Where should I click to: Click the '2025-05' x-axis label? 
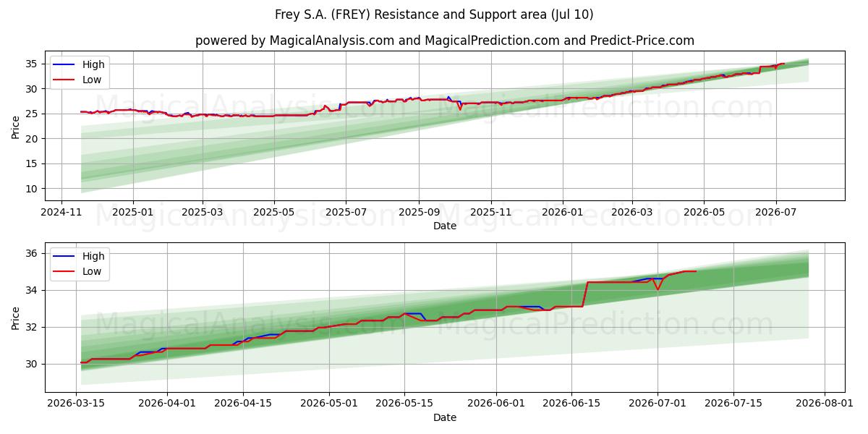point(274,213)
